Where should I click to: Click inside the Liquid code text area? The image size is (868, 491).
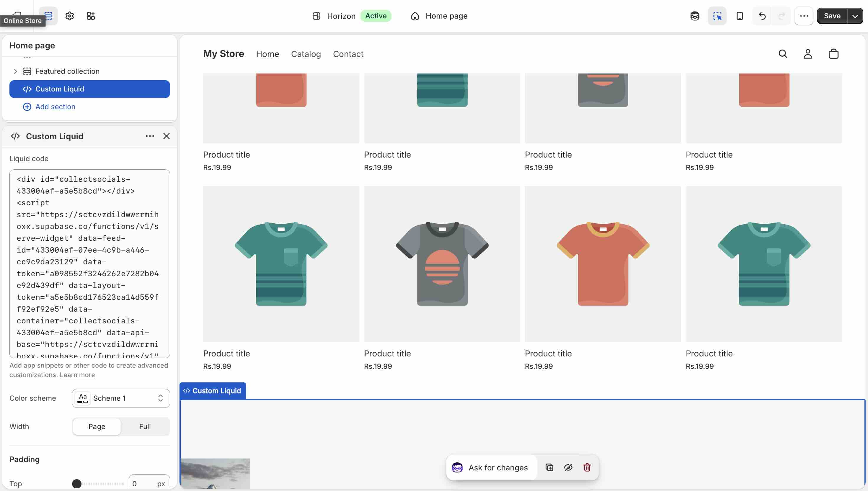point(89,264)
